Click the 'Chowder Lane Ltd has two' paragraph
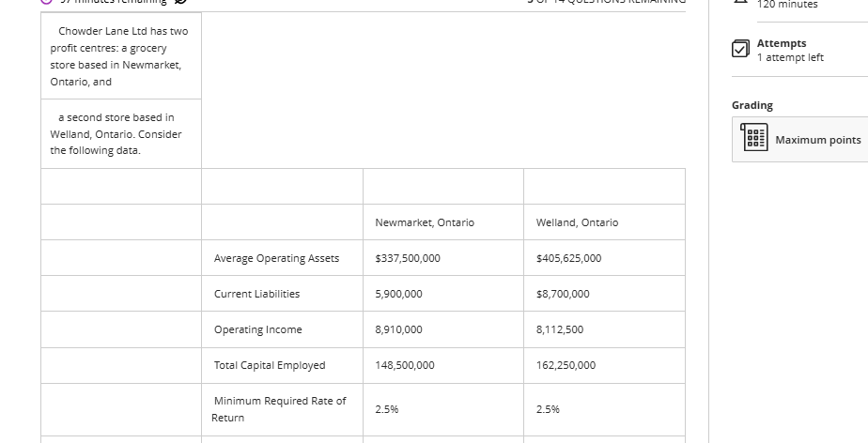The width and height of the screenshot is (868, 443). point(119,56)
